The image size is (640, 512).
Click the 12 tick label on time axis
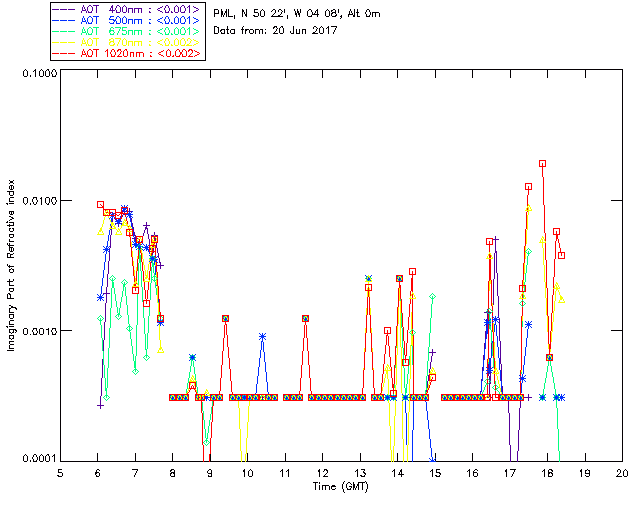click(323, 472)
